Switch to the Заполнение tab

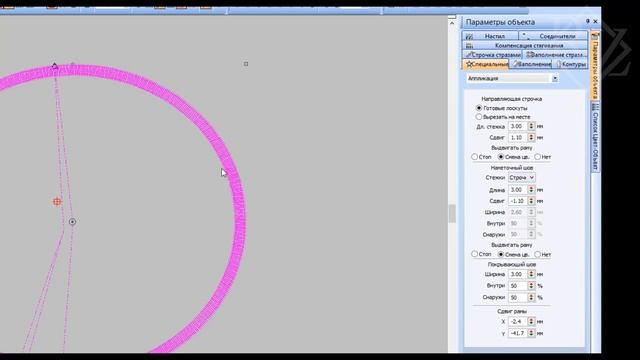tap(531, 64)
